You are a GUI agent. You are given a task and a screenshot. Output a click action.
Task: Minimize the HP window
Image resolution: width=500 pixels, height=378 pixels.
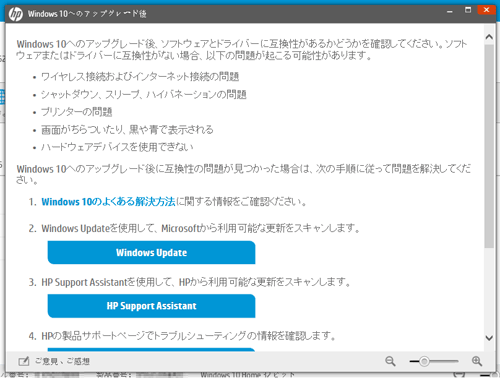[450, 11]
